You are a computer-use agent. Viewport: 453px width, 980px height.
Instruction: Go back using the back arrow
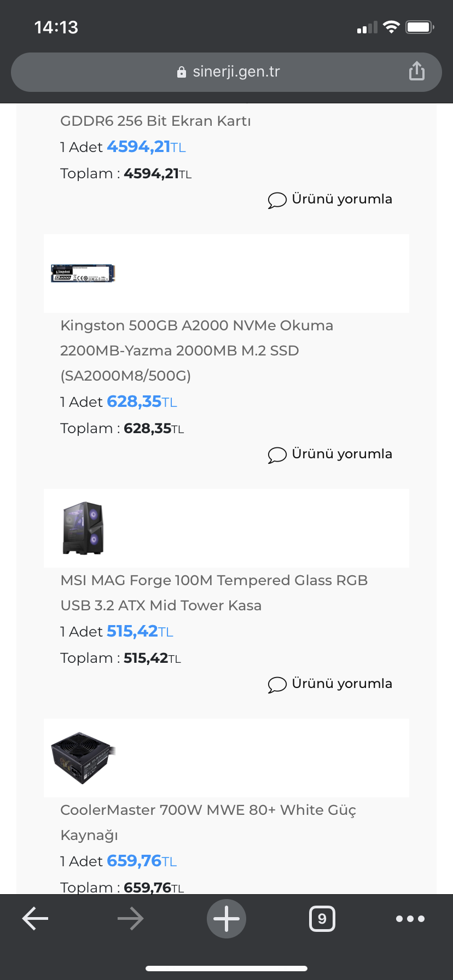[x=36, y=918]
